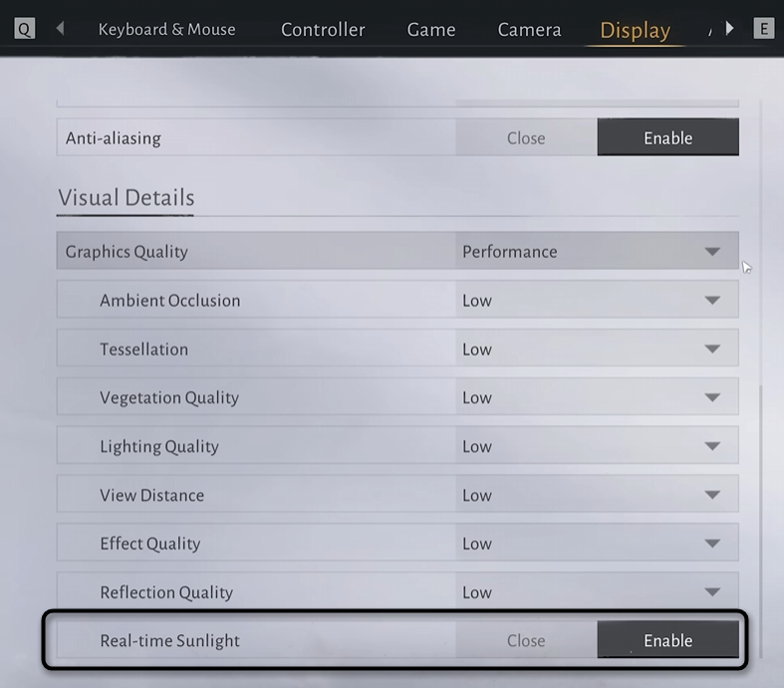Click the right arrow to scroll tabs
This screenshot has height=688, width=784.
(x=730, y=29)
